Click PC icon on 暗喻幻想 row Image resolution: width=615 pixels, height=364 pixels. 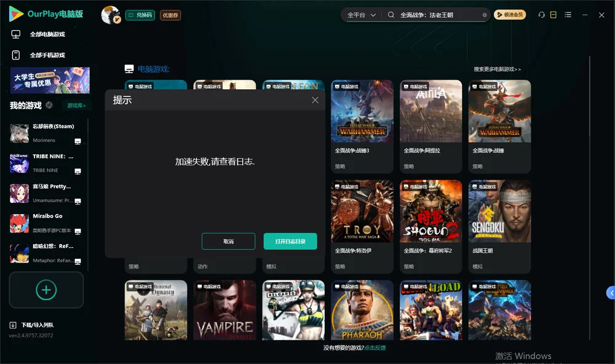coord(77,262)
